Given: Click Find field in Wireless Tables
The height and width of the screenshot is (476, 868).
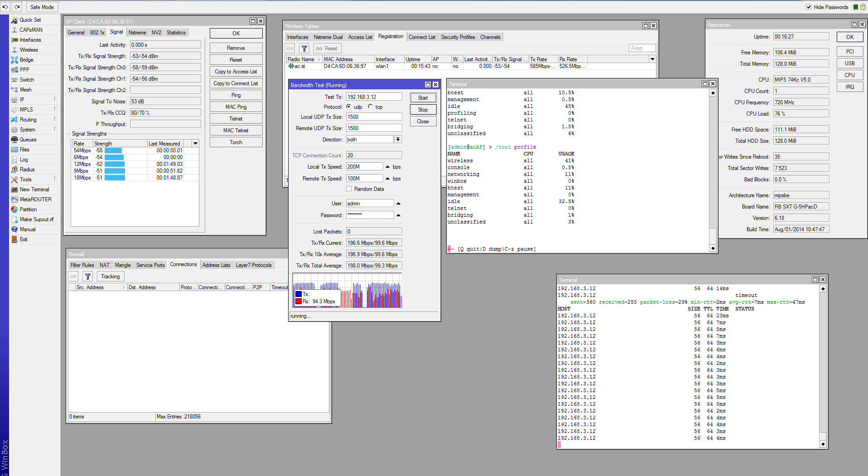Looking at the screenshot, I should pos(642,49).
